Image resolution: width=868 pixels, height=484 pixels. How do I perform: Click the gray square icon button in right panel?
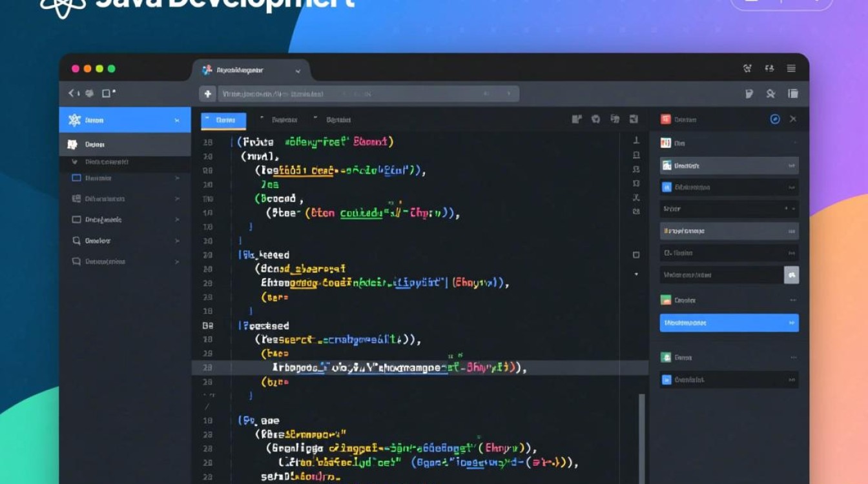791,274
